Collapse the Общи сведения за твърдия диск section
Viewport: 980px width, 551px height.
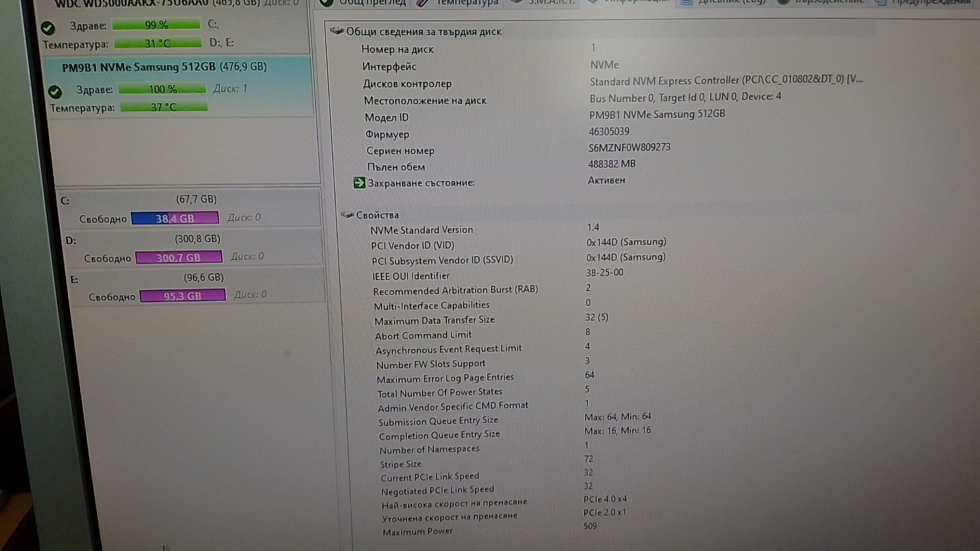[x=424, y=32]
